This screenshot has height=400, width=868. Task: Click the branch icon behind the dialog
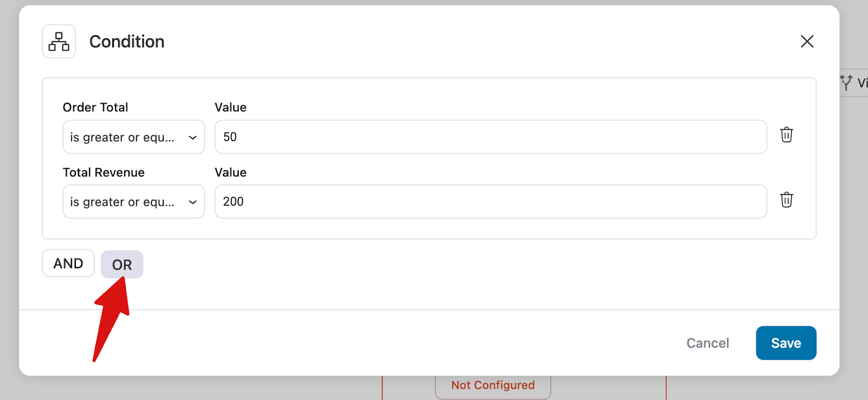coord(846,82)
